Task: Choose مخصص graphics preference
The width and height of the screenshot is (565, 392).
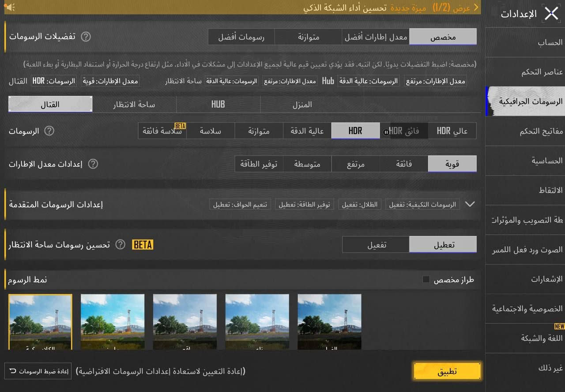Action: point(443,37)
